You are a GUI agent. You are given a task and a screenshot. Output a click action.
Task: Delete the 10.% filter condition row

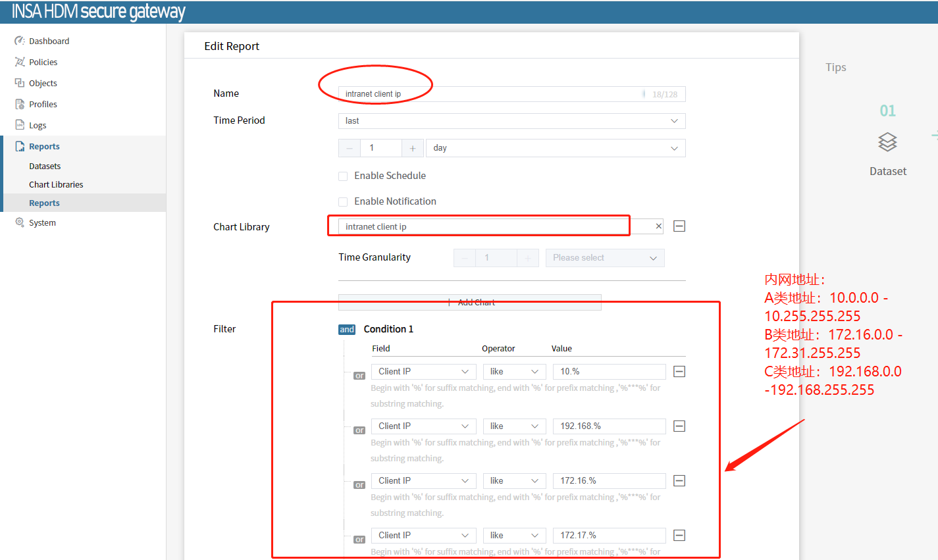click(679, 372)
